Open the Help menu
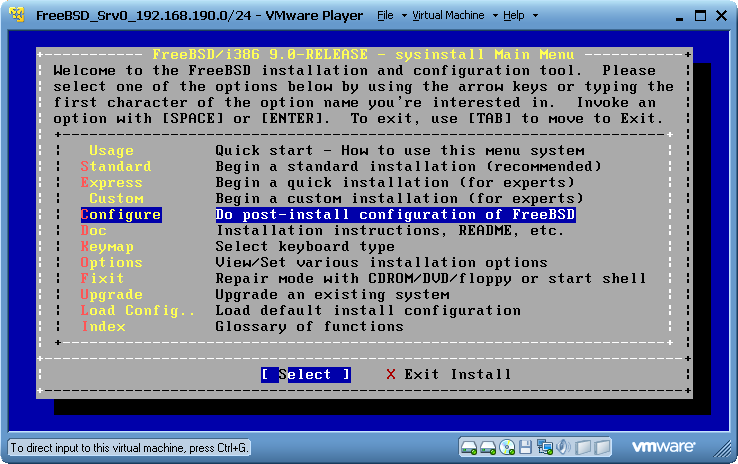The width and height of the screenshot is (738, 464). point(513,16)
